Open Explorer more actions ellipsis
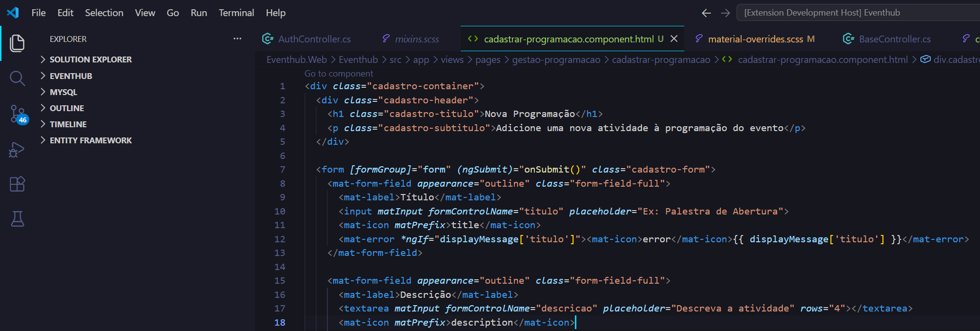 (237, 39)
